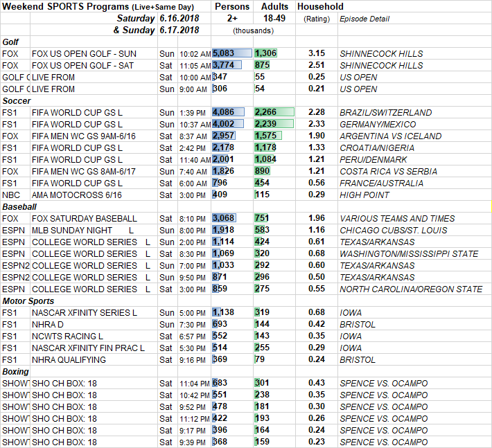Click the Household column header
The image size is (492, 448).
coord(320,7)
